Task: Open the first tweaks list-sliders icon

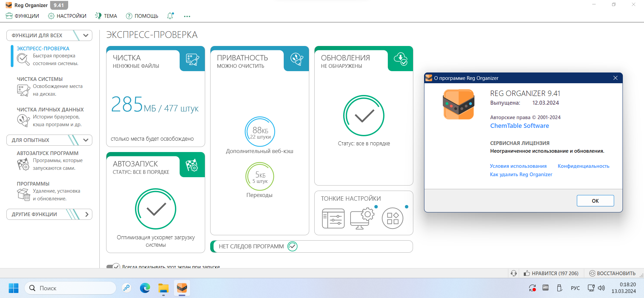Action: (x=333, y=218)
